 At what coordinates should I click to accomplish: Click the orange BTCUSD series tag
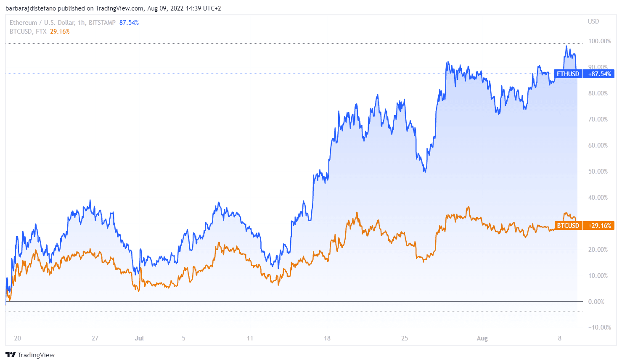pos(568,226)
